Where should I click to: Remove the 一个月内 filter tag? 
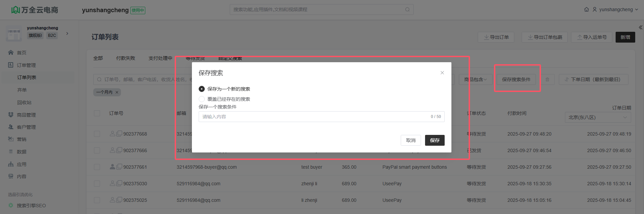point(117,92)
